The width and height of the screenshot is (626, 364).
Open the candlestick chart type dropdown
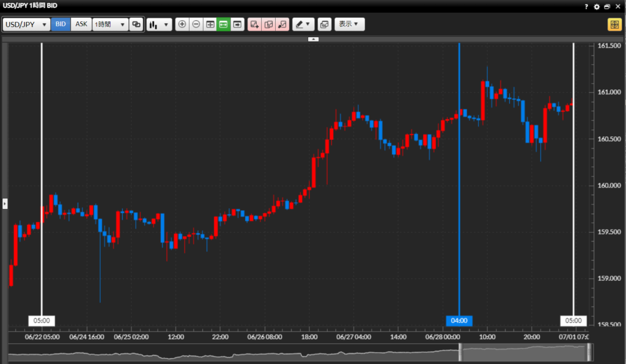click(159, 24)
